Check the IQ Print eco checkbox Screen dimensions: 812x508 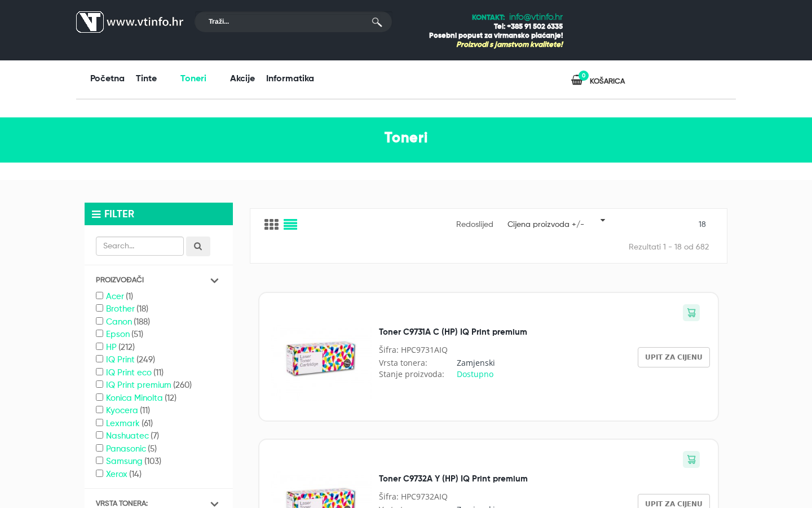pyautogui.click(x=99, y=372)
